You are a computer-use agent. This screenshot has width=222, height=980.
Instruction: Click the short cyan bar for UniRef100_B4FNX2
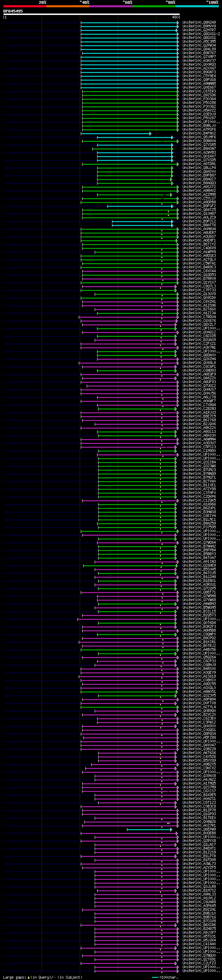tap(116, 133)
